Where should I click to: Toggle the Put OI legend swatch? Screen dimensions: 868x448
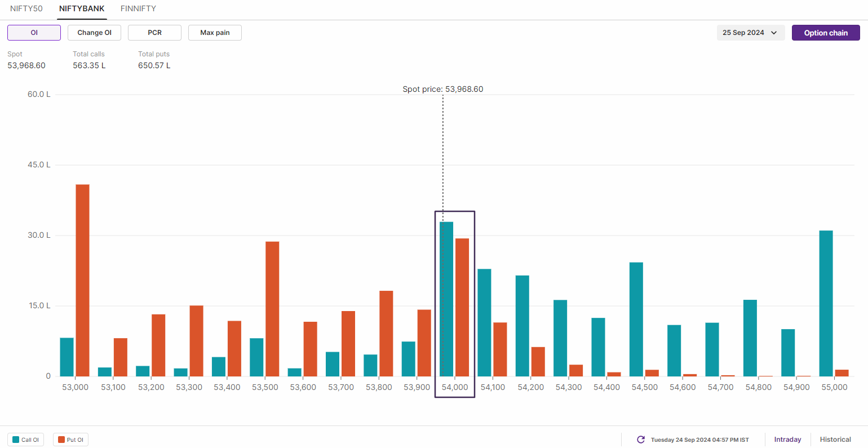coord(61,440)
